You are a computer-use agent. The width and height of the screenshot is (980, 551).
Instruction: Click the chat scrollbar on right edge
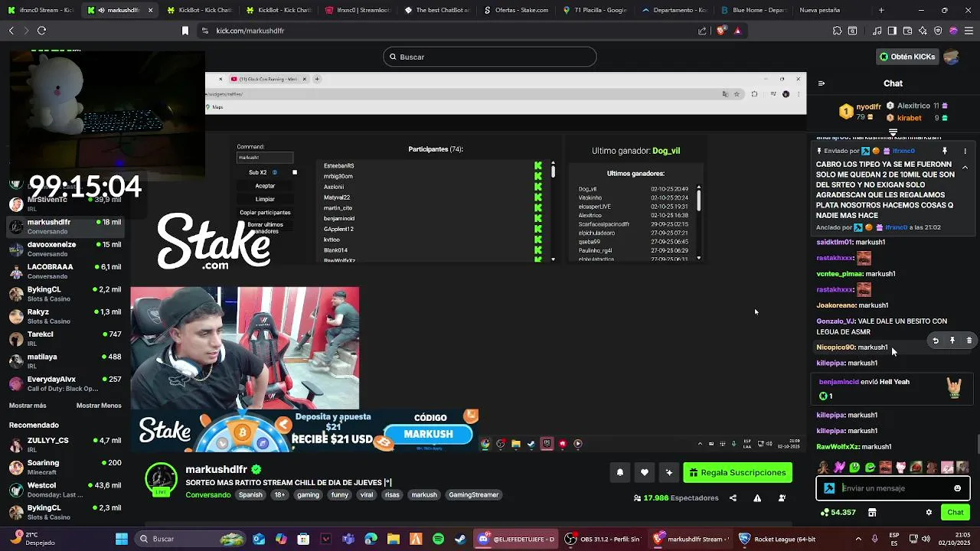click(978, 444)
